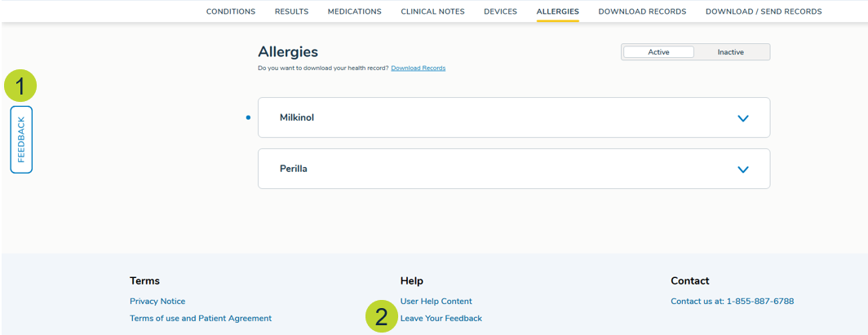Expand the Perilla allergy chevron
868x335 pixels.
pyautogui.click(x=742, y=170)
